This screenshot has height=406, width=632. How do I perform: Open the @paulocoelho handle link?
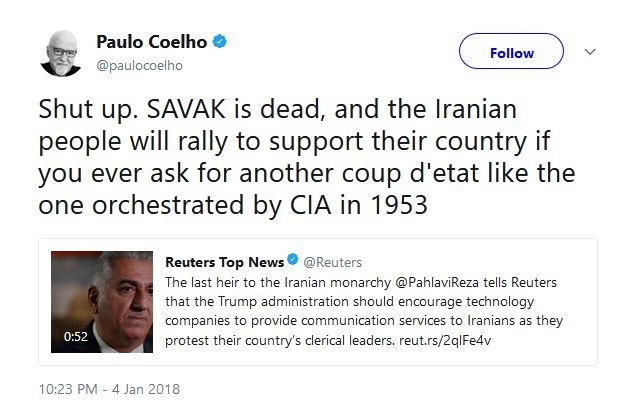(139, 65)
